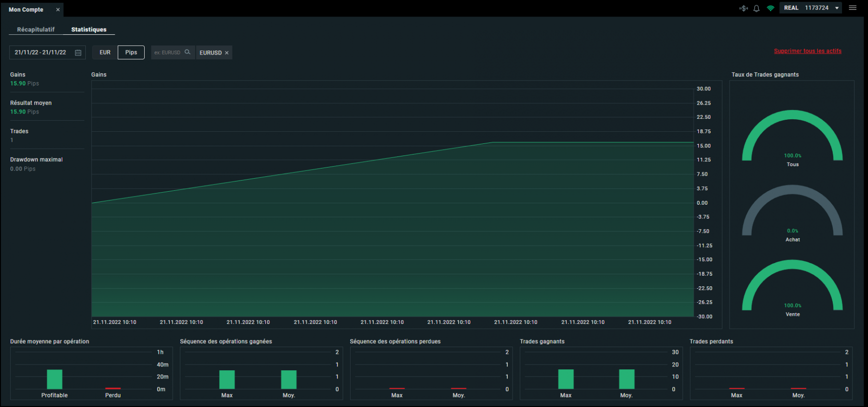Open the hamburger main menu
The width and height of the screenshot is (868, 407).
pyautogui.click(x=853, y=8)
